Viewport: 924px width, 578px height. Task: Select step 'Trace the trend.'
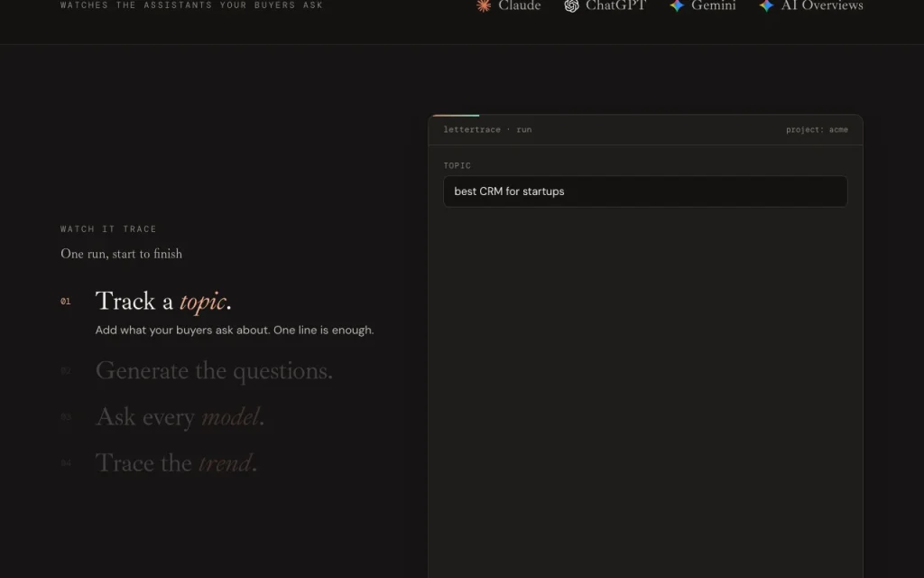(176, 463)
